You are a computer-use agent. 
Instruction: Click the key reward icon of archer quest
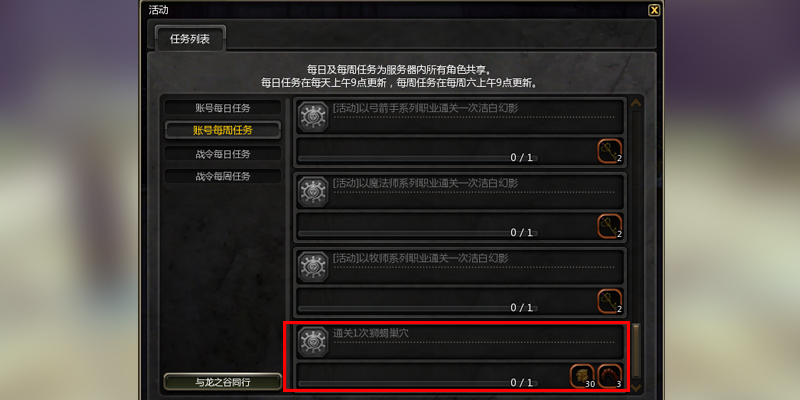click(x=610, y=151)
